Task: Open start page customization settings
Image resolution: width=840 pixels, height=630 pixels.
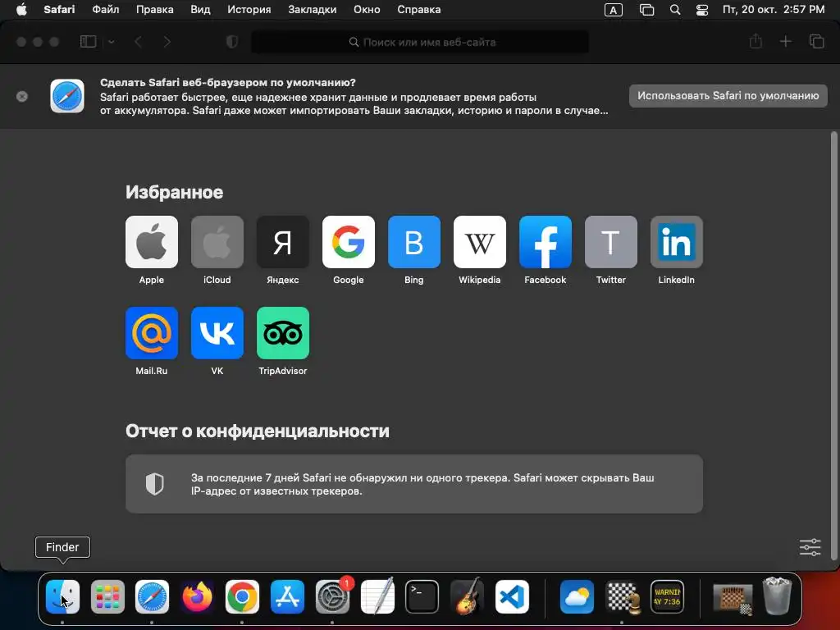Action: tap(810, 547)
